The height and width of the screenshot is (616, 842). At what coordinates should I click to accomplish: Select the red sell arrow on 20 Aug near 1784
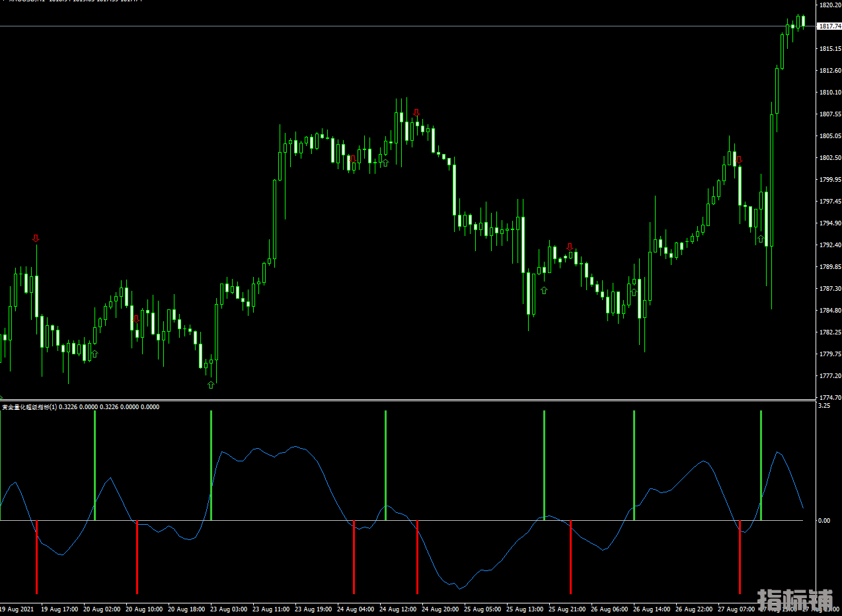[137, 319]
